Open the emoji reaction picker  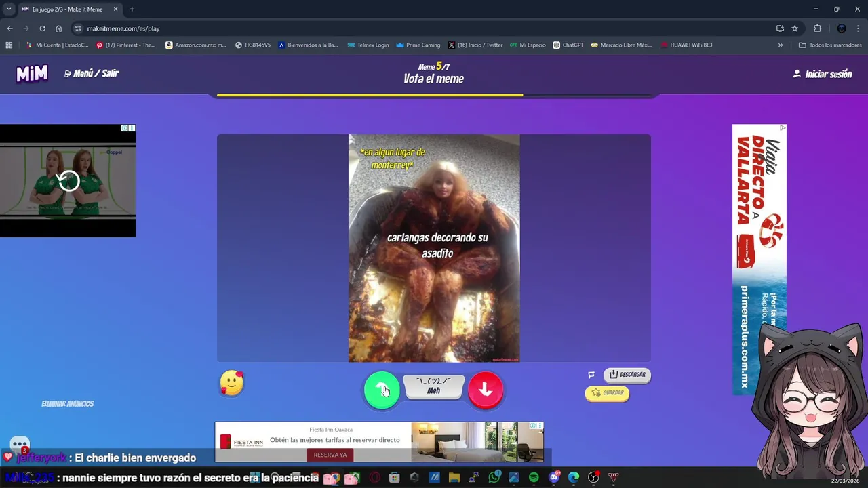click(231, 384)
